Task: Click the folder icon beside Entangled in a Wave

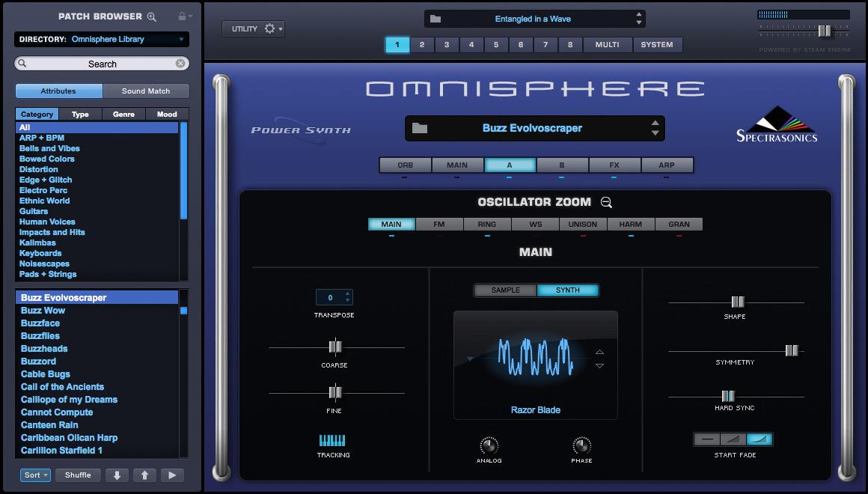Action: point(438,19)
